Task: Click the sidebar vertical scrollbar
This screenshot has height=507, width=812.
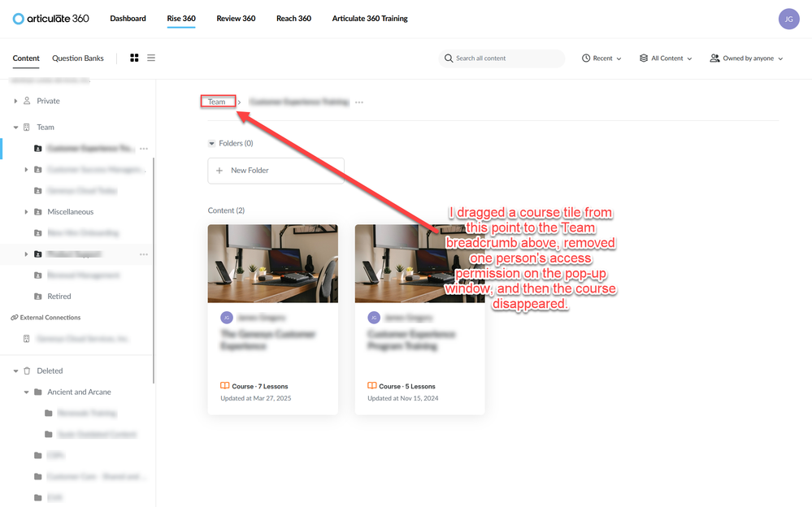Action: pyautogui.click(x=154, y=271)
